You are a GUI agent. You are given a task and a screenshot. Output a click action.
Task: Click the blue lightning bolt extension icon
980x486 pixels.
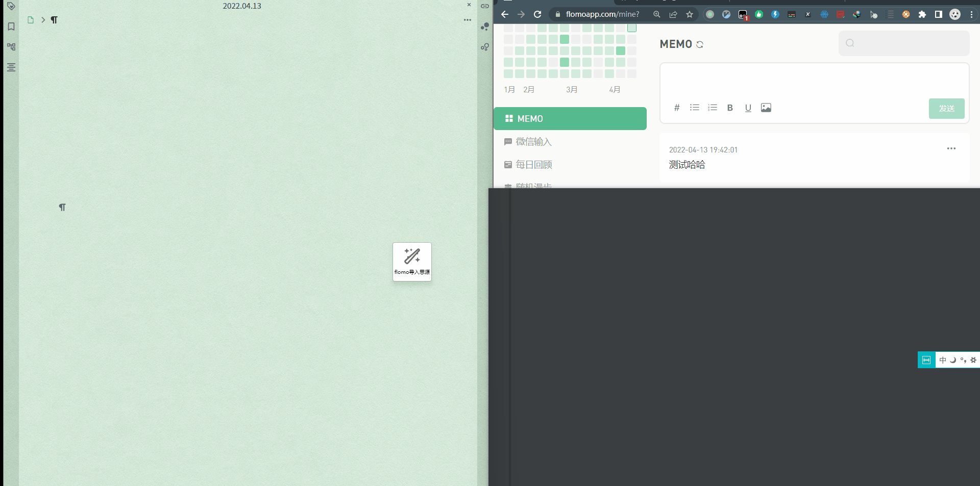tap(775, 14)
